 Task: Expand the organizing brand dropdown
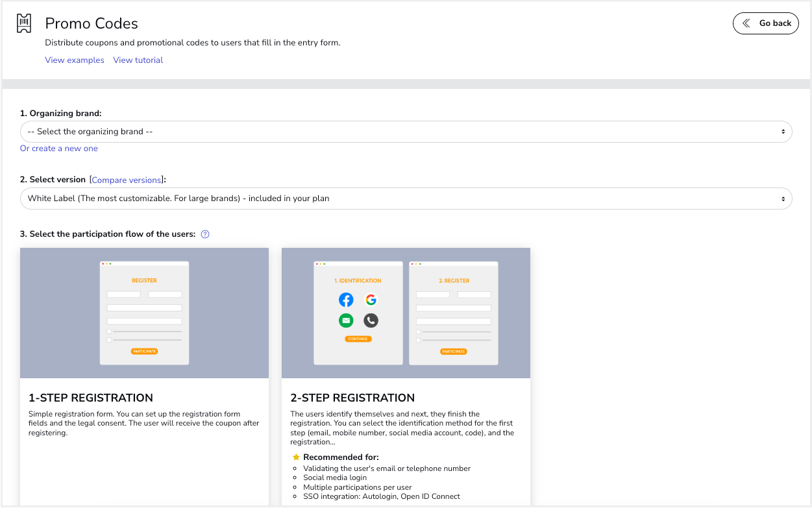pyautogui.click(x=406, y=132)
